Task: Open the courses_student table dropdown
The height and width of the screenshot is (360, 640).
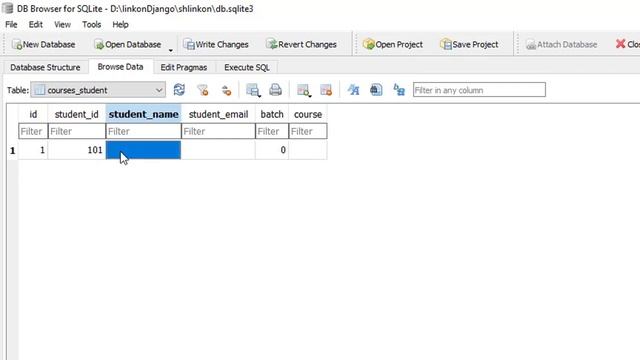Action: pyautogui.click(x=98, y=90)
